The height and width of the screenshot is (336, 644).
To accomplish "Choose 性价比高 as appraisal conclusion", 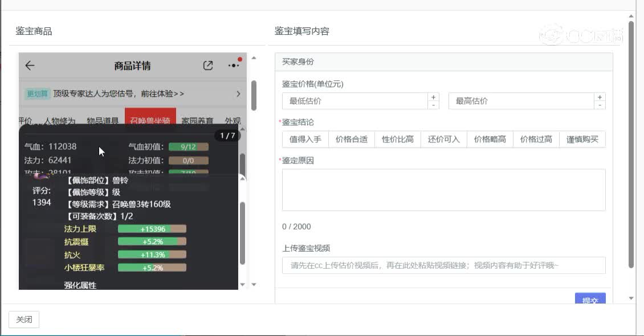I will pos(398,140).
